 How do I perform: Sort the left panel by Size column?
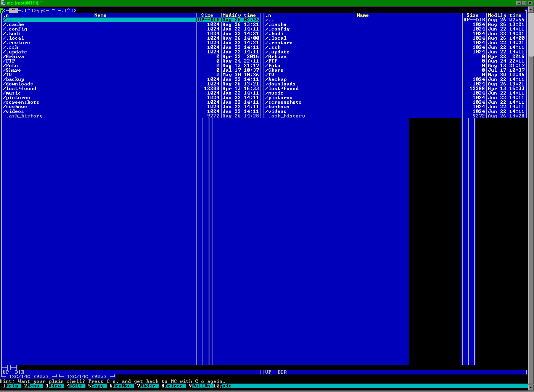pos(207,15)
